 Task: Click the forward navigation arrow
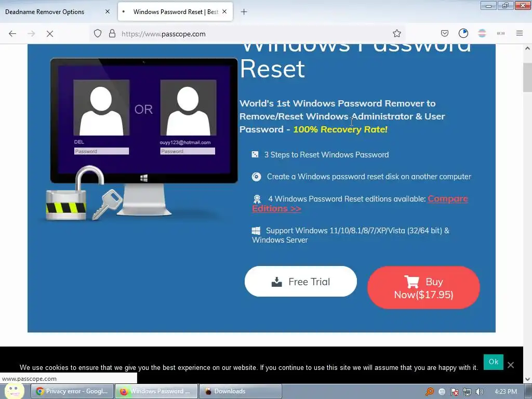pyautogui.click(x=31, y=34)
